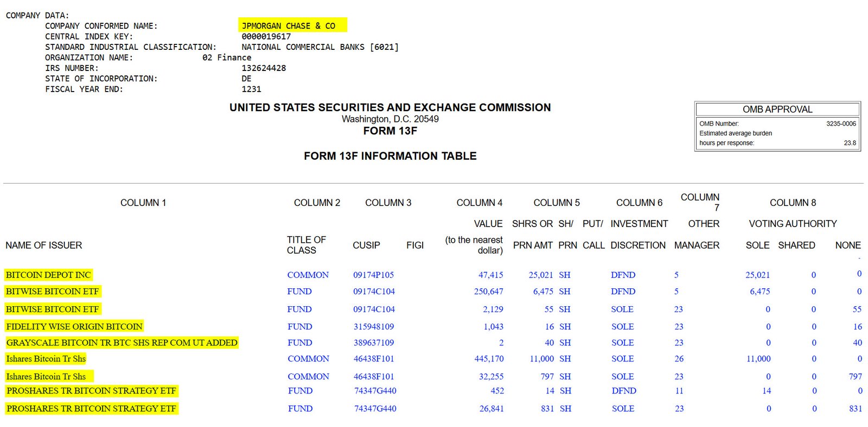Select the BITCOIN DEPOT INC issuer row
This screenshot has height=427, width=868.
[x=48, y=275]
